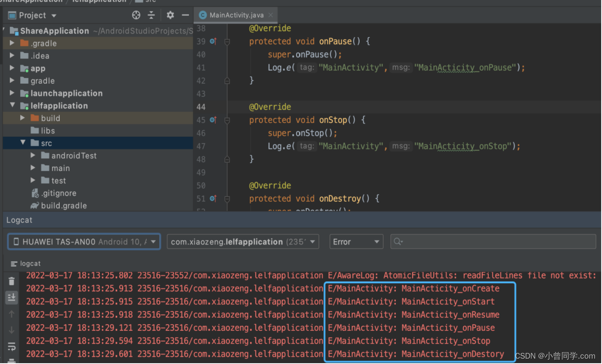Clear logcat with the trash icon
The image size is (602, 364).
click(12, 281)
